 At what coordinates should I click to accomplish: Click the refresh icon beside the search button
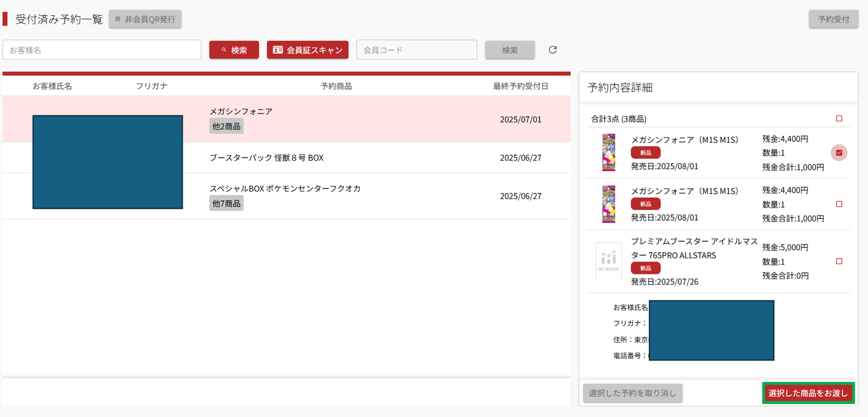pyautogui.click(x=553, y=50)
